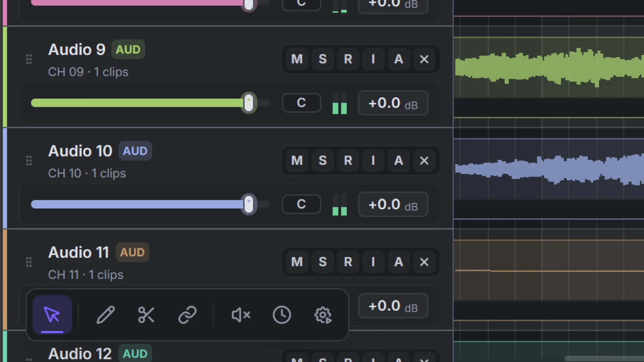Grab the Audio 11 drag handle
This screenshot has width=644, height=362.
pyautogui.click(x=29, y=262)
